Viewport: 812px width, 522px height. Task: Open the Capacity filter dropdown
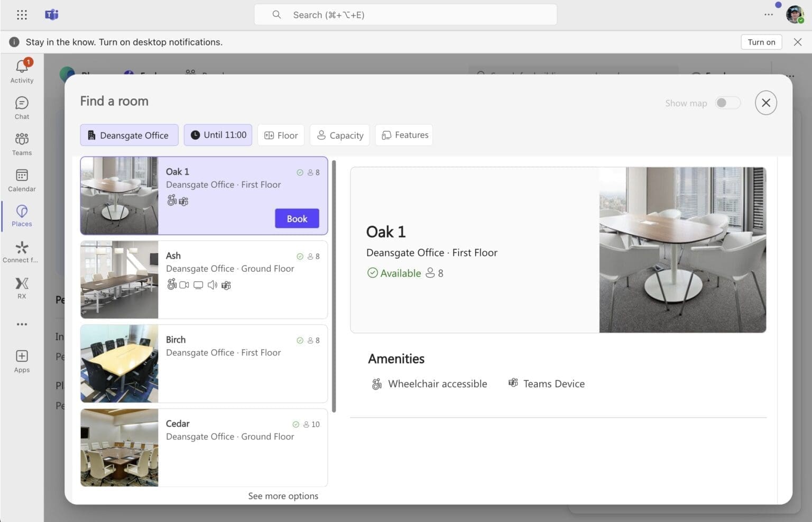339,135
